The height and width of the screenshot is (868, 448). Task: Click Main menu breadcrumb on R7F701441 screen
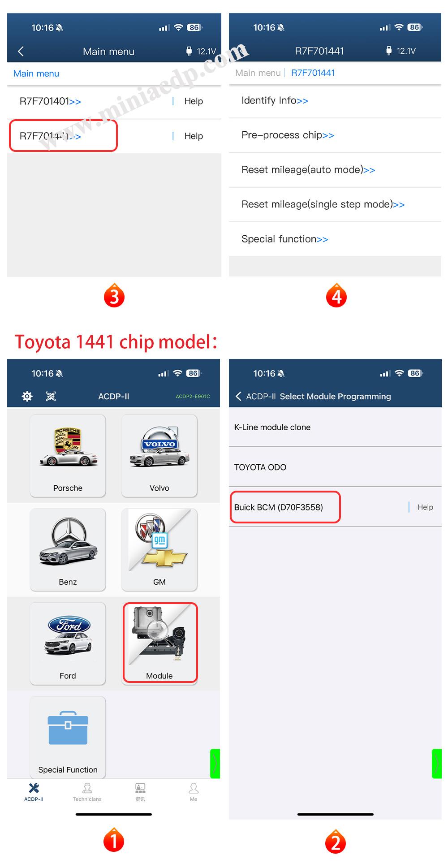[258, 73]
